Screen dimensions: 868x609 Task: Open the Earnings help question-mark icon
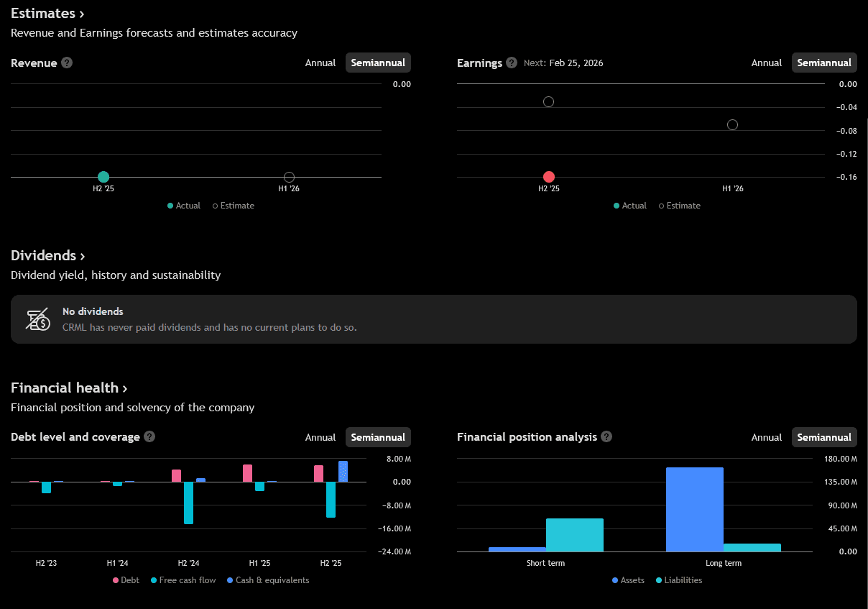tap(512, 63)
